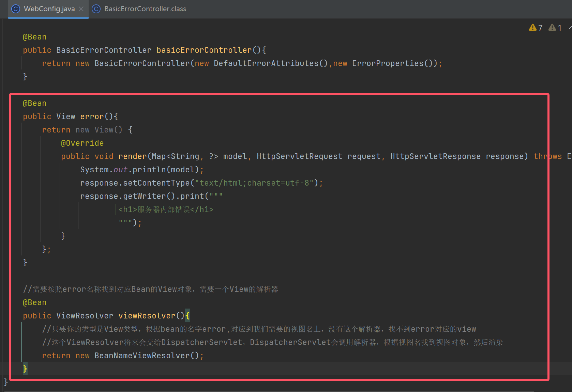Click the error method name
The height and width of the screenshot is (392, 572).
[92, 116]
